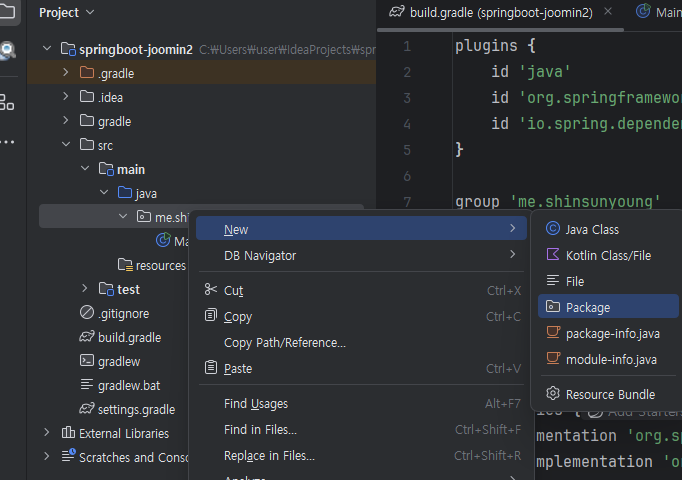The image size is (682, 480).
Task: Choose Paste from context menu
Action: pos(361,369)
